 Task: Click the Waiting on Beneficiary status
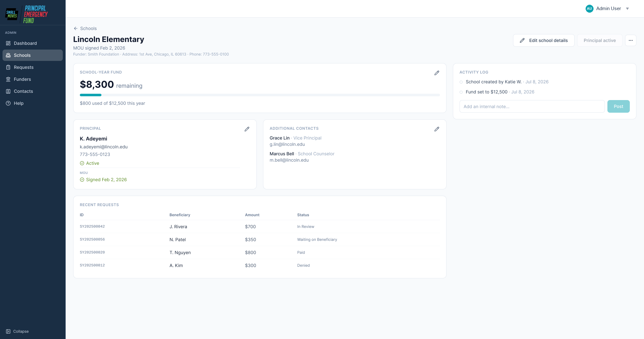317,240
